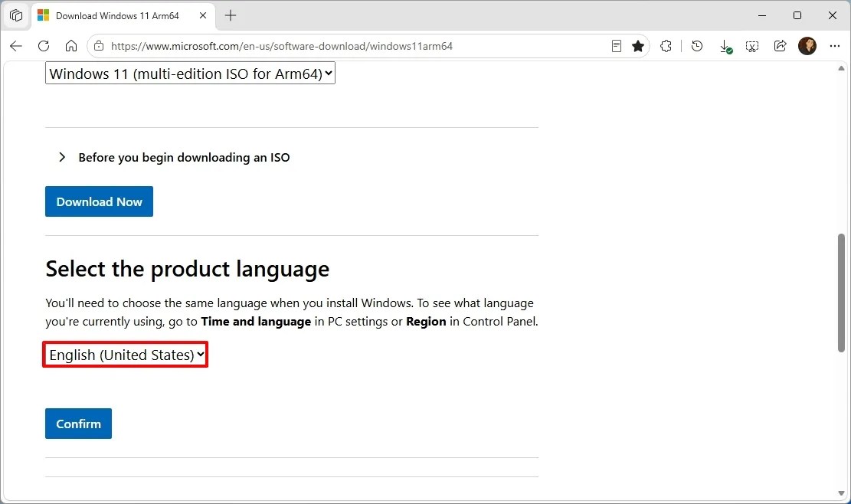This screenshot has width=851, height=504.
Task: Open browser History icon
Action: point(697,46)
